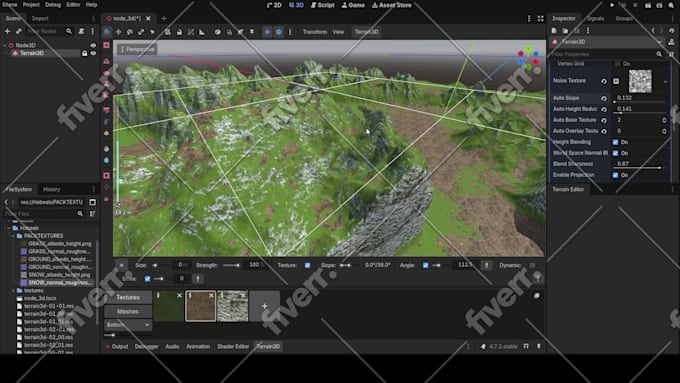Toggle the preview environment icon
Viewport: 680px width, 383px height.
point(278,32)
